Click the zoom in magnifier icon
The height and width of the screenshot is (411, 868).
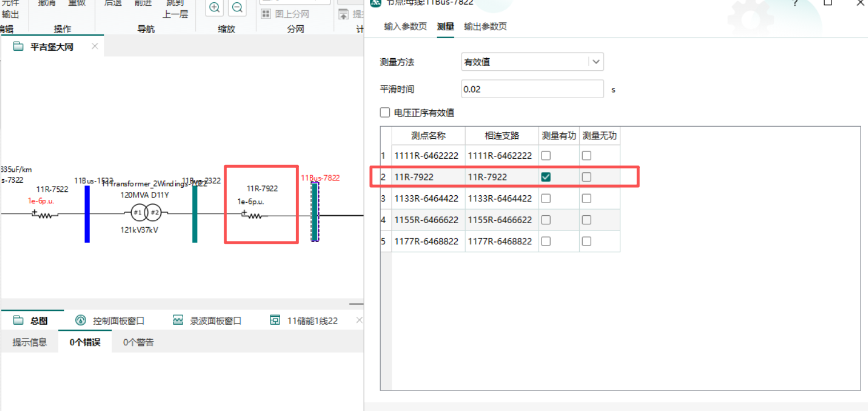[215, 7]
